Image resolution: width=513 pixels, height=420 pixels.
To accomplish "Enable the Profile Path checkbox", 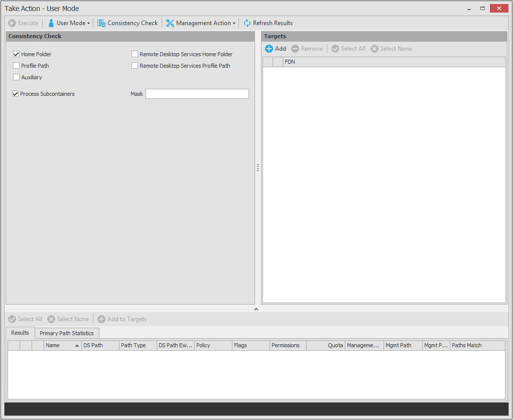I will (17, 65).
